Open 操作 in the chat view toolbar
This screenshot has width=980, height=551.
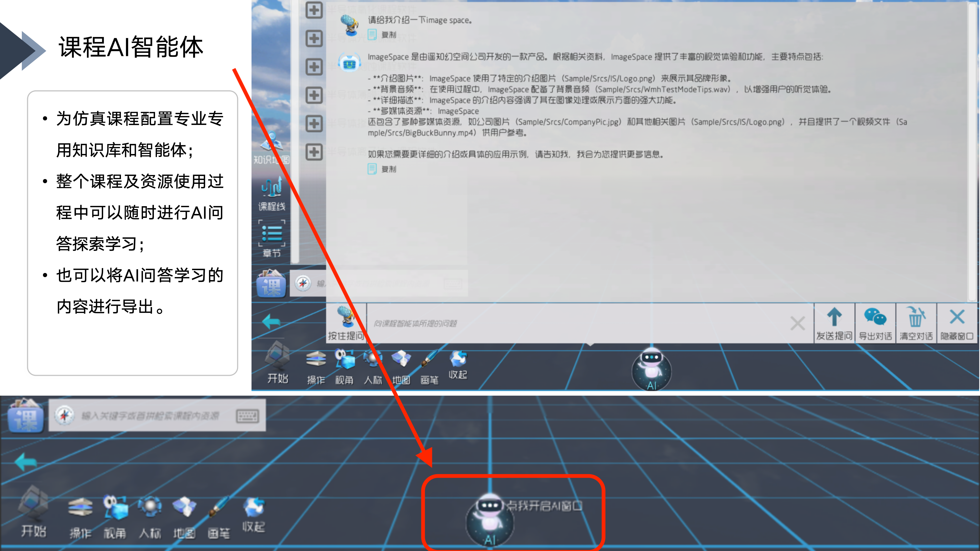coord(316,367)
